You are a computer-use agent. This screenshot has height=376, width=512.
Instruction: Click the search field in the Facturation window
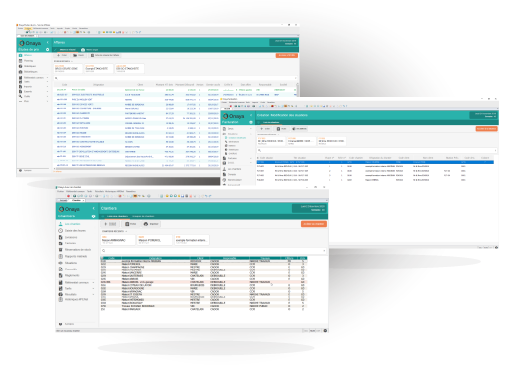377,151
